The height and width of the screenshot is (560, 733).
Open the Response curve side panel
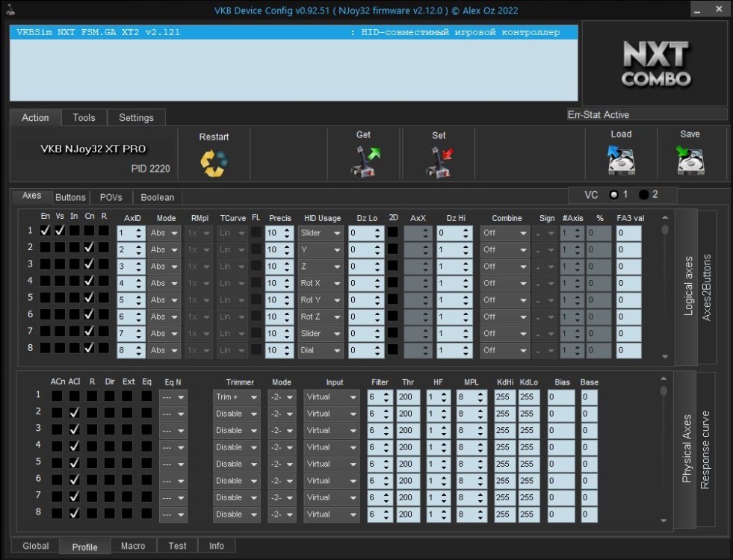(705, 449)
